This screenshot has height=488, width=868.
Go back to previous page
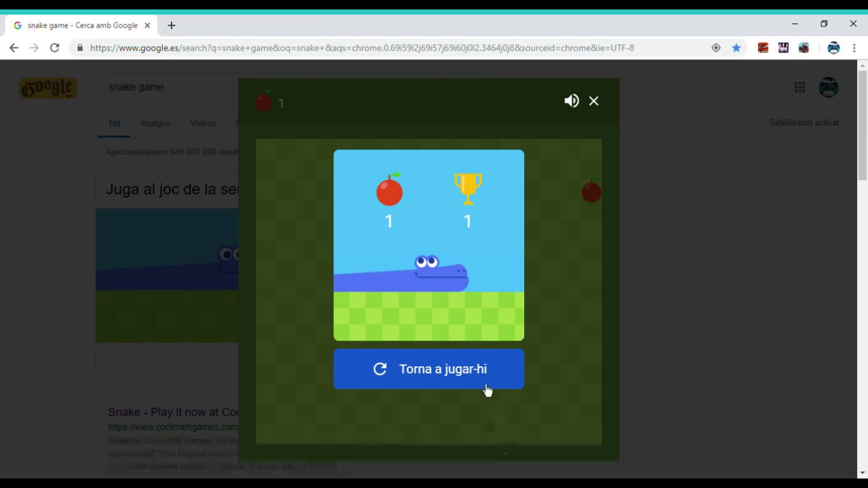coord(14,48)
